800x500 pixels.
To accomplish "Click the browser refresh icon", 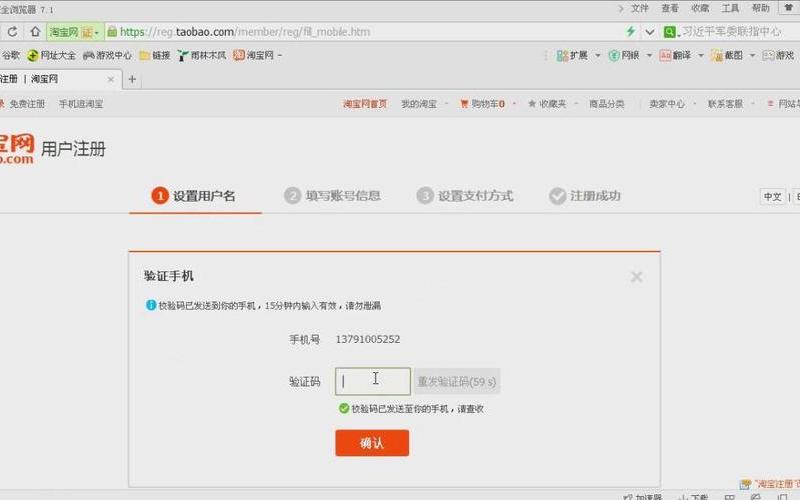I will [x=12, y=32].
